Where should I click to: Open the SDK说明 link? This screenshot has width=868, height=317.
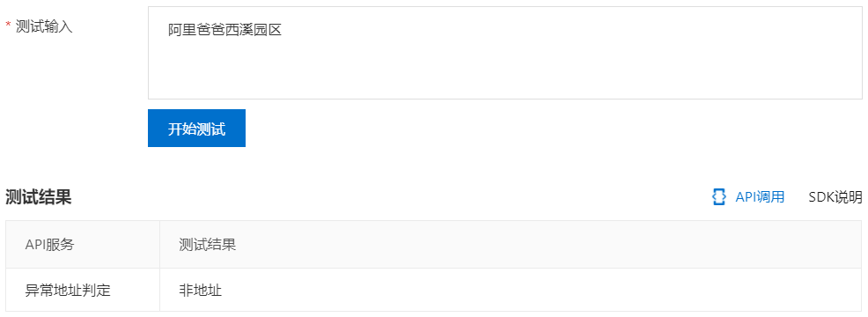pos(835,196)
